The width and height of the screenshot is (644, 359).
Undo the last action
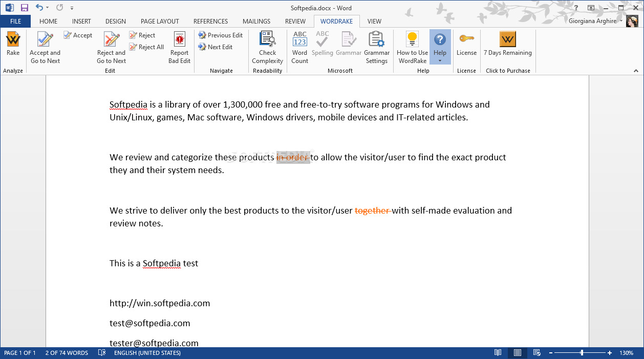39,8
